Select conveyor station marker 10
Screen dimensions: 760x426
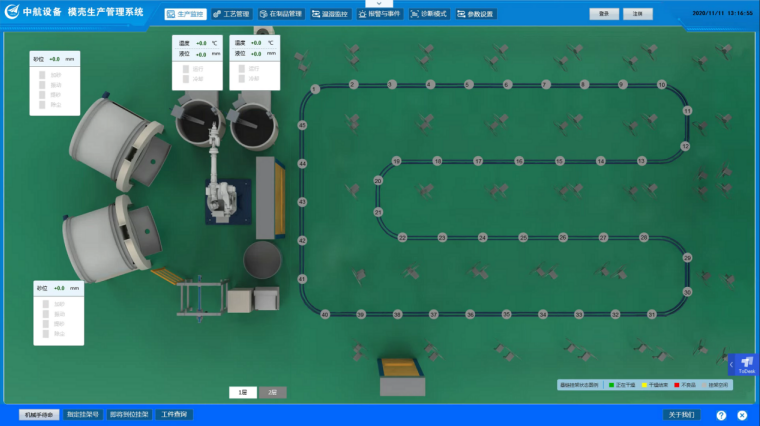coord(662,85)
